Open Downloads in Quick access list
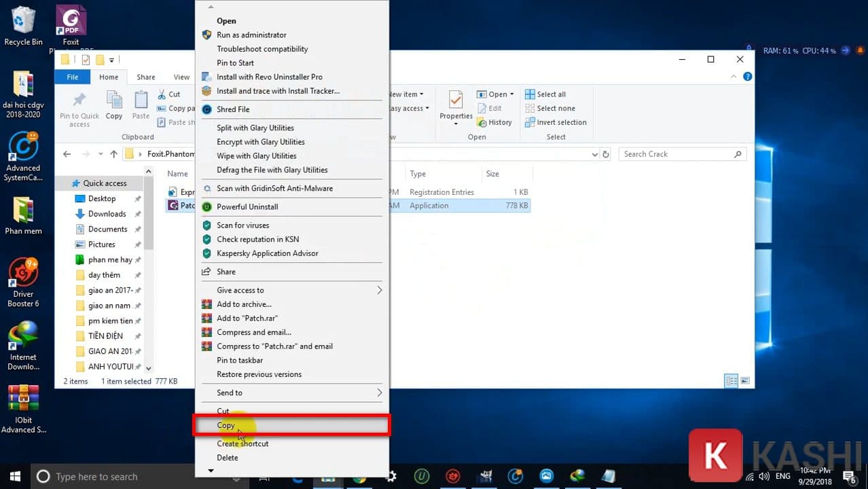This screenshot has width=868, height=489. [107, 214]
